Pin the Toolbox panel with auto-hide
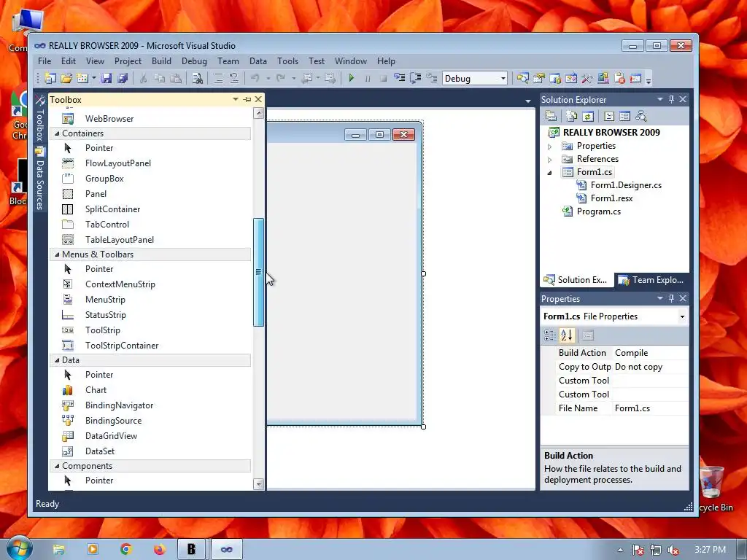Screen dimensions: 747x560 (247, 99)
